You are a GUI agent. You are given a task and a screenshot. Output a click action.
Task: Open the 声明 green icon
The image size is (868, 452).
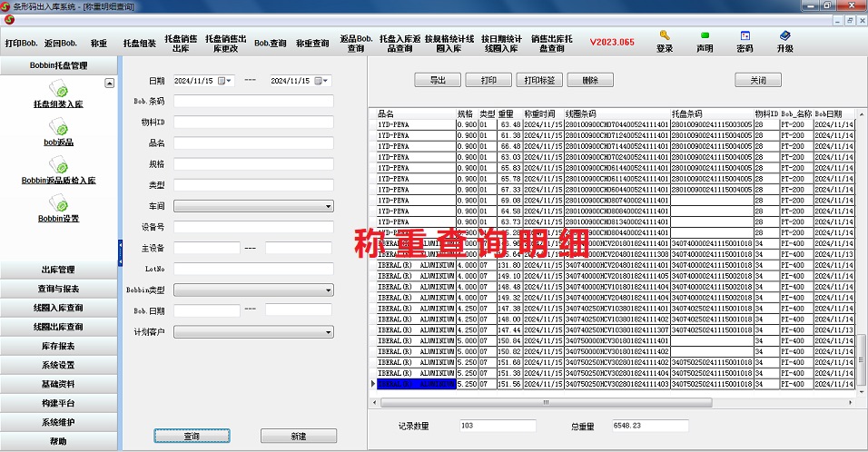pos(704,36)
